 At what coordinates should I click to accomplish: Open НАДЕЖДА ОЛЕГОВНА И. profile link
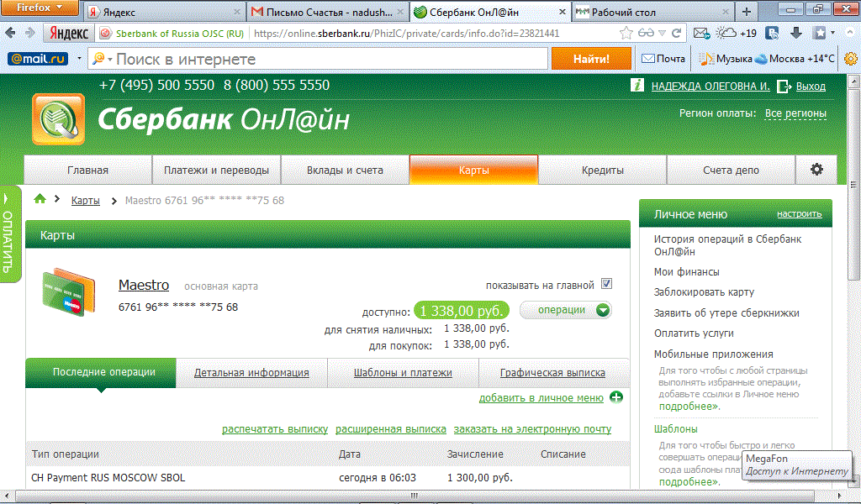click(710, 87)
